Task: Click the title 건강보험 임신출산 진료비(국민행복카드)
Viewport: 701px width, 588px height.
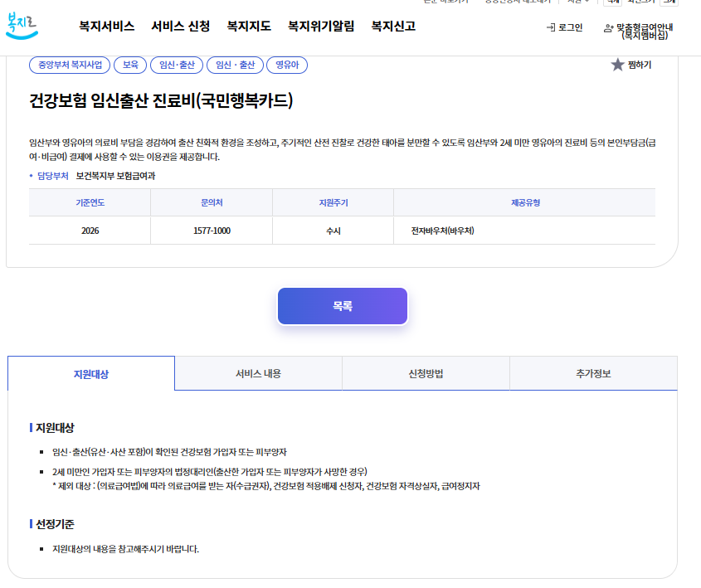Action: [161, 100]
